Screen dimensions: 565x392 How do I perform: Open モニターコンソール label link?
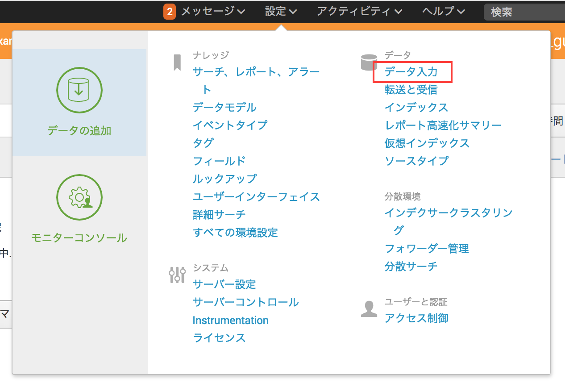[x=79, y=238]
